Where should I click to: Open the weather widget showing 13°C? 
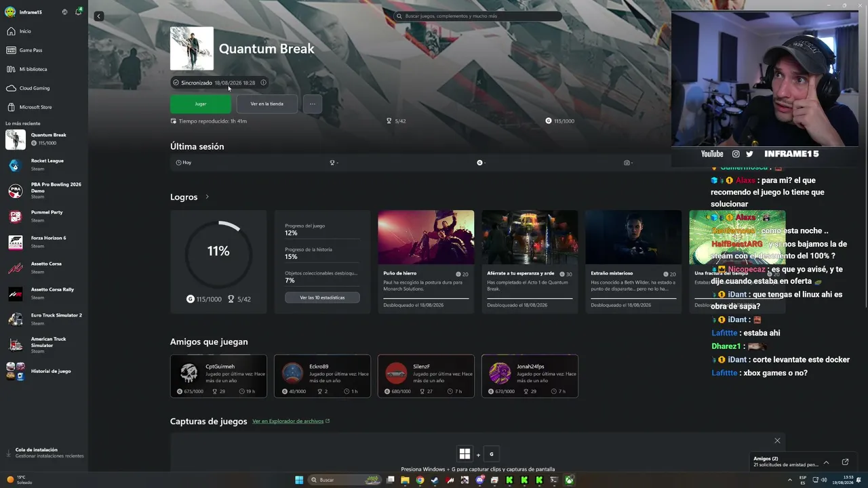(19, 480)
